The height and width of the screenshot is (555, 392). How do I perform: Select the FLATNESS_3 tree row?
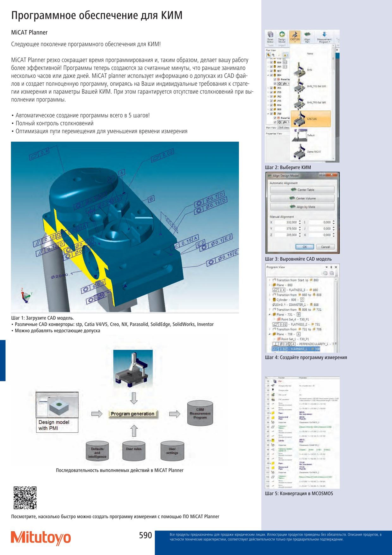pyautogui.click(x=295, y=290)
